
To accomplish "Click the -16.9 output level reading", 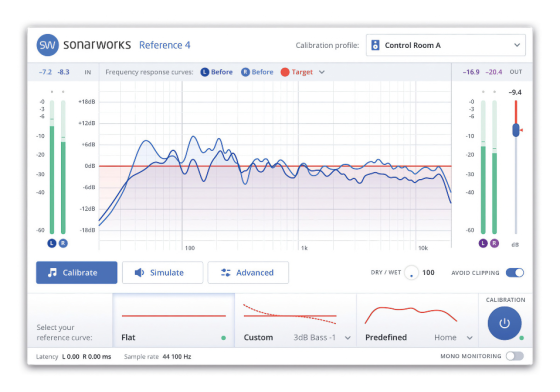I will (471, 72).
